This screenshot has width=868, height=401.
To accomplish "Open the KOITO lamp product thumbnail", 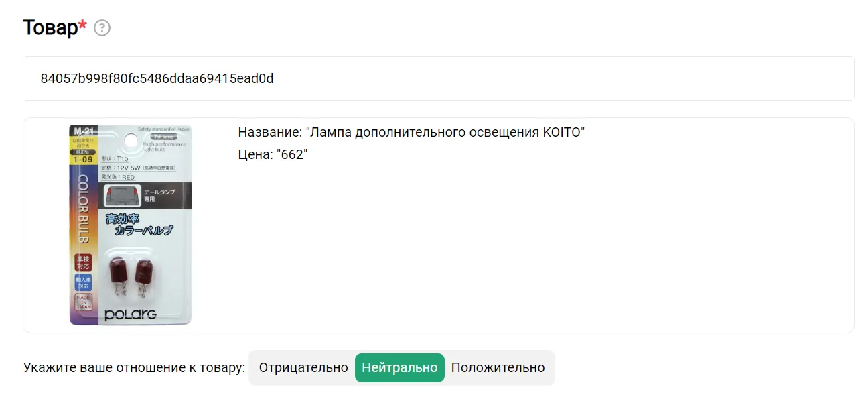I will click(131, 225).
